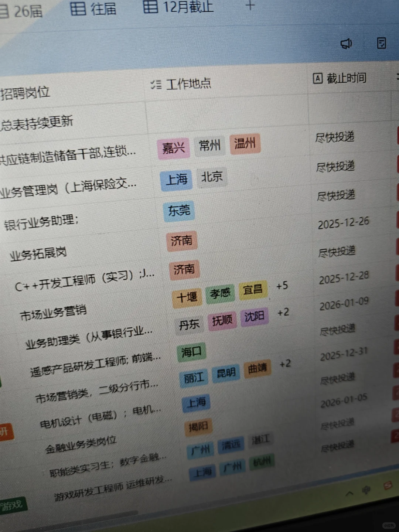This screenshot has height=532, width=399.
Task: Select the pink 嘉兴 location tag
Action: (174, 146)
